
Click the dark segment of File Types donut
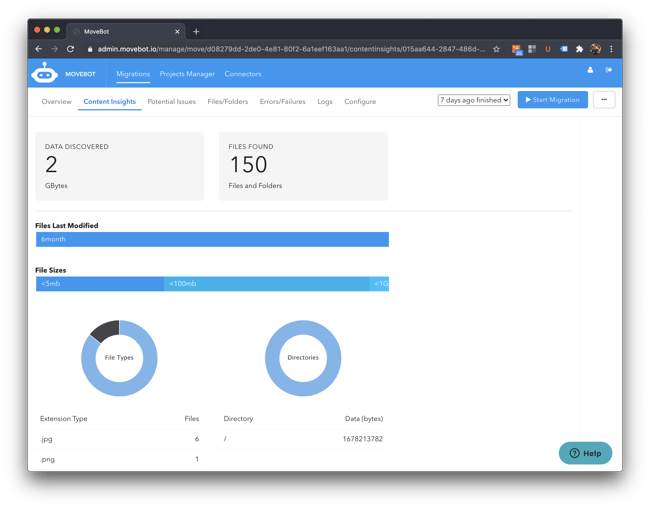[104, 329]
